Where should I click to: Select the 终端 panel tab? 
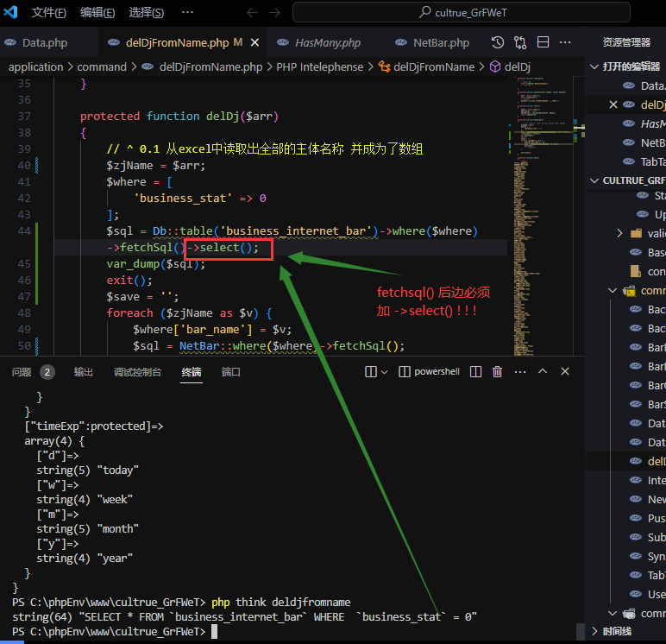[192, 372]
